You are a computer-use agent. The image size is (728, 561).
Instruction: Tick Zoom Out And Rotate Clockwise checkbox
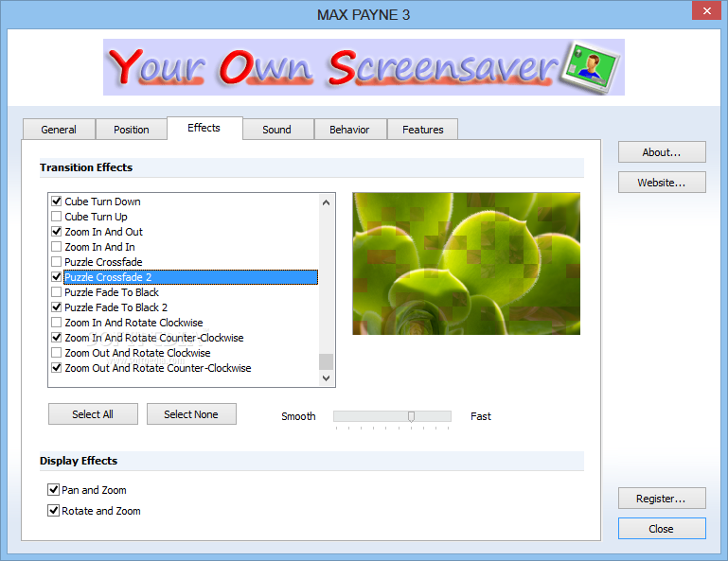(x=56, y=352)
